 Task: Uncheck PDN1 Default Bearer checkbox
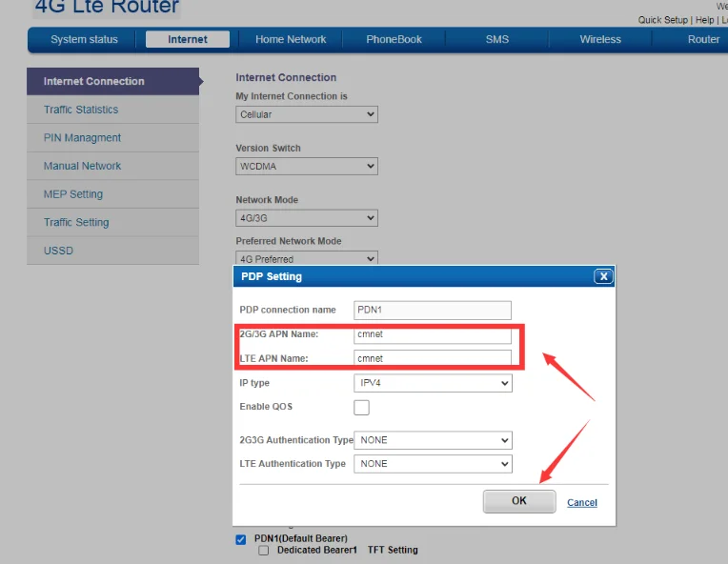(x=241, y=539)
